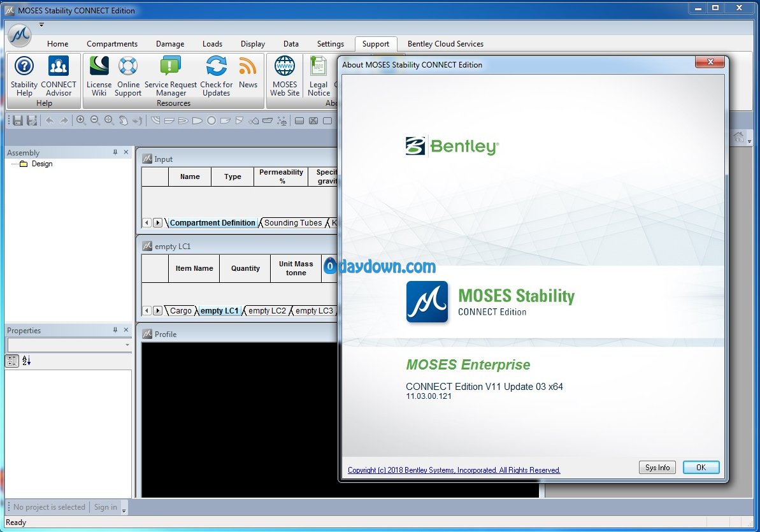The image size is (760, 532).
Task: Open the Legal Notice
Action: [x=319, y=76]
